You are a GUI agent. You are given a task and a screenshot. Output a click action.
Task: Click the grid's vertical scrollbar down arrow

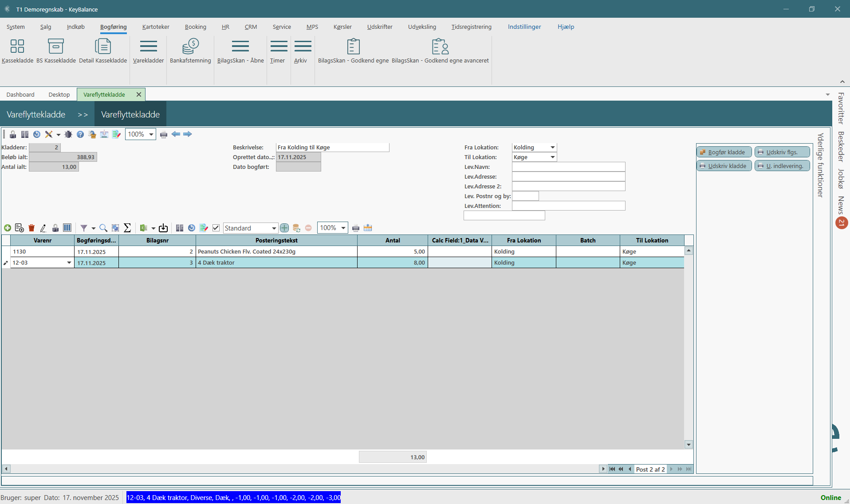[x=689, y=444]
